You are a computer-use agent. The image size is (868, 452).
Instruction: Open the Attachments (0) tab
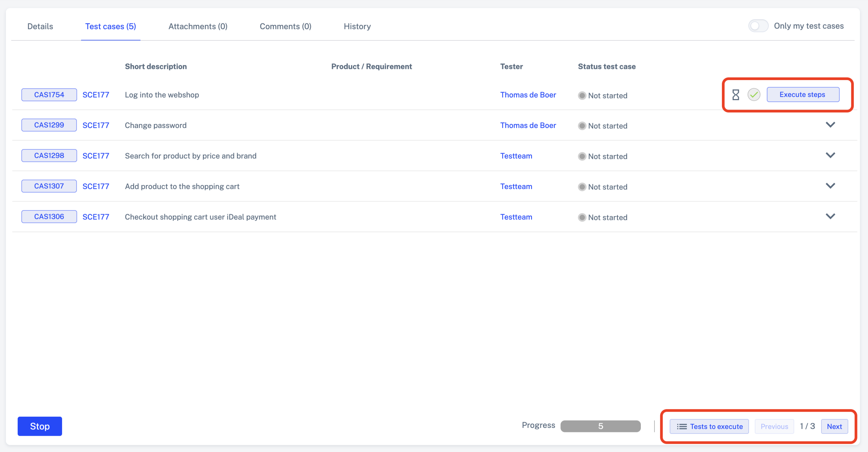click(x=198, y=26)
